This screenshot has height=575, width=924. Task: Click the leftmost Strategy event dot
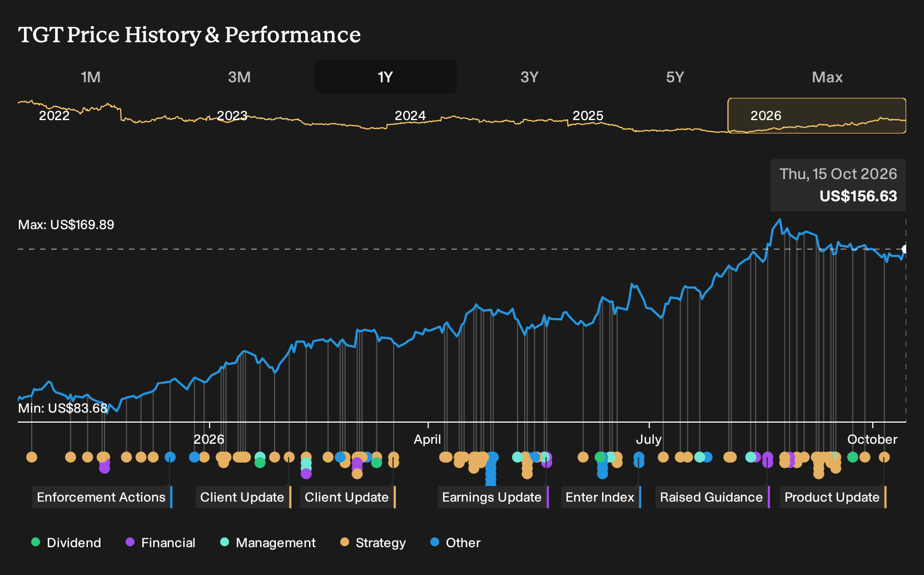(x=32, y=457)
